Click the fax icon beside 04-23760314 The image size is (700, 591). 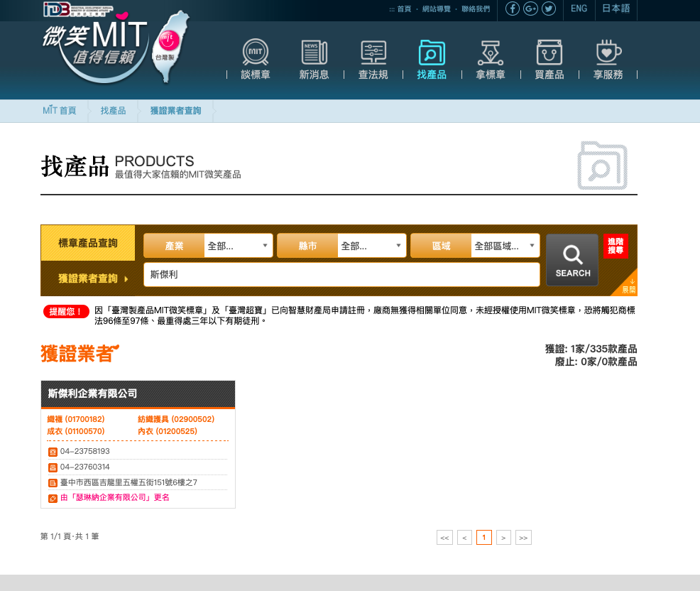(53, 467)
